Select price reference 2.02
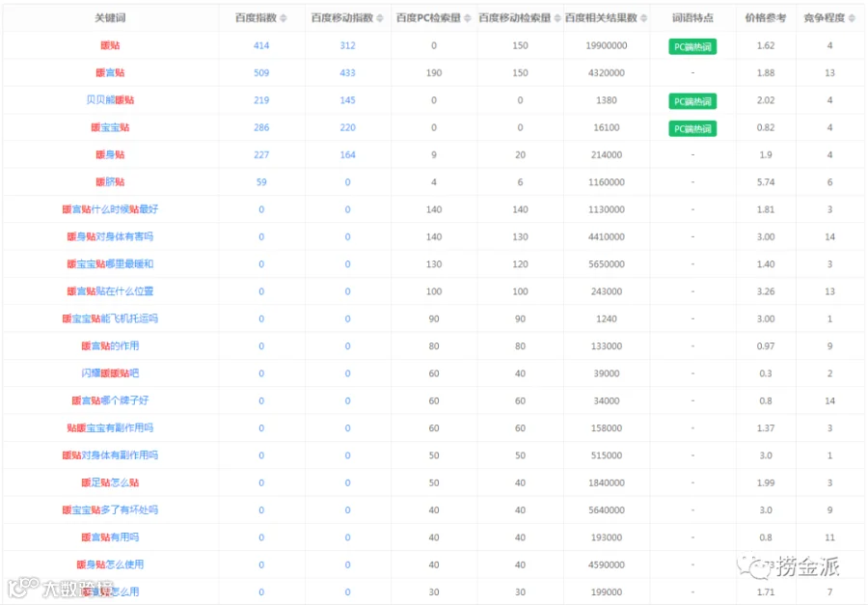Screen dimensions: 868x605 coord(766,100)
